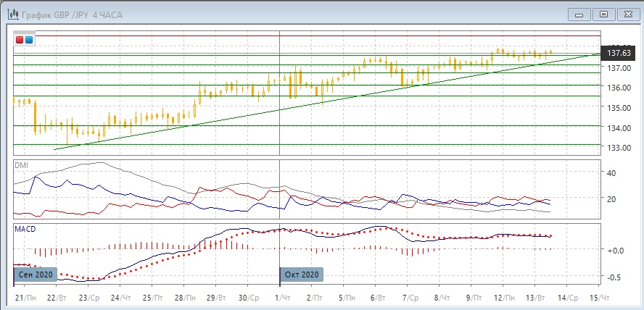Click the MACD indicator label
This screenshot has width=644, height=310.
pyautogui.click(x=25, y=229)
